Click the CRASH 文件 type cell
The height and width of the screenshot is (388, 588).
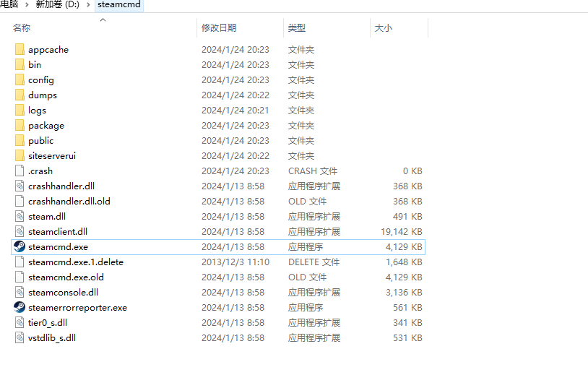[x=313, y=171]
